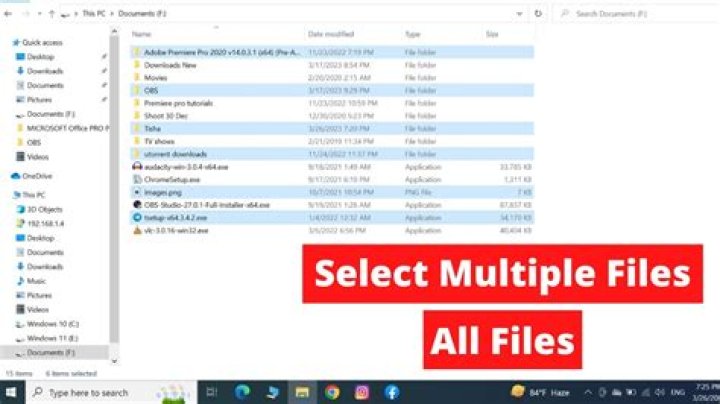Click the Windows Start button
Image resolution: width=720 pixels, height=404 pixels.
coord(11,392)
